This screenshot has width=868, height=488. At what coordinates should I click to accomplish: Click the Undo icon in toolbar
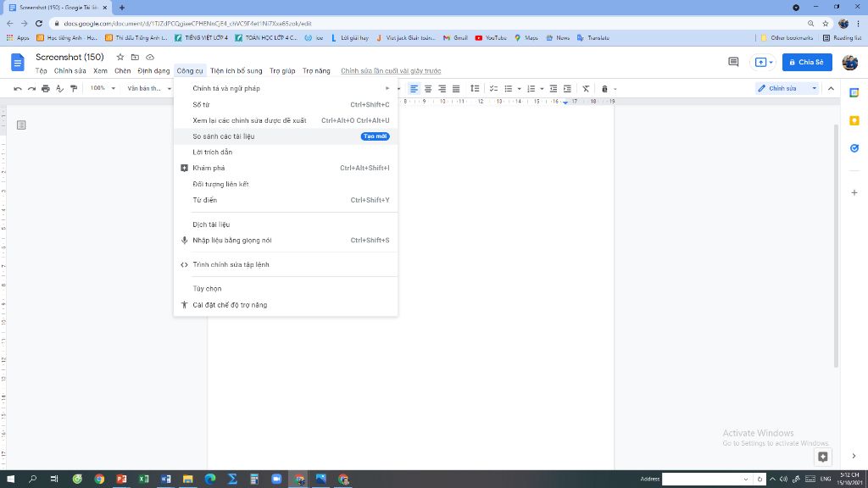(18, 88)
